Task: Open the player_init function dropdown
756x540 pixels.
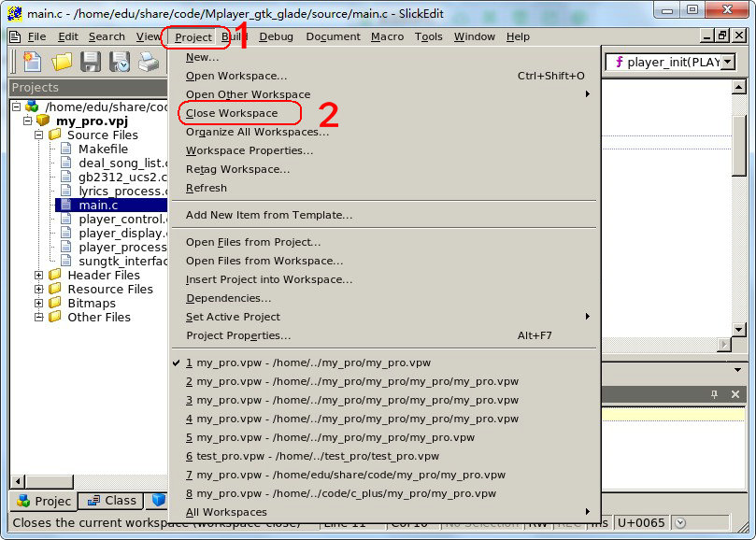Action: [728, 63]
